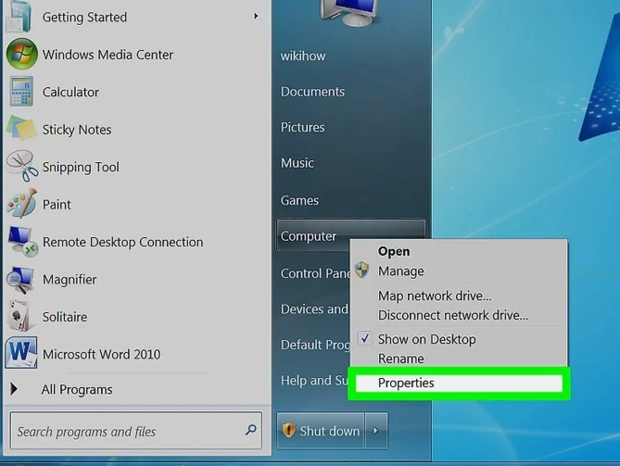Click the Shut down button
The width and height of the screenshot is (620, 466).
coord(321,431)
